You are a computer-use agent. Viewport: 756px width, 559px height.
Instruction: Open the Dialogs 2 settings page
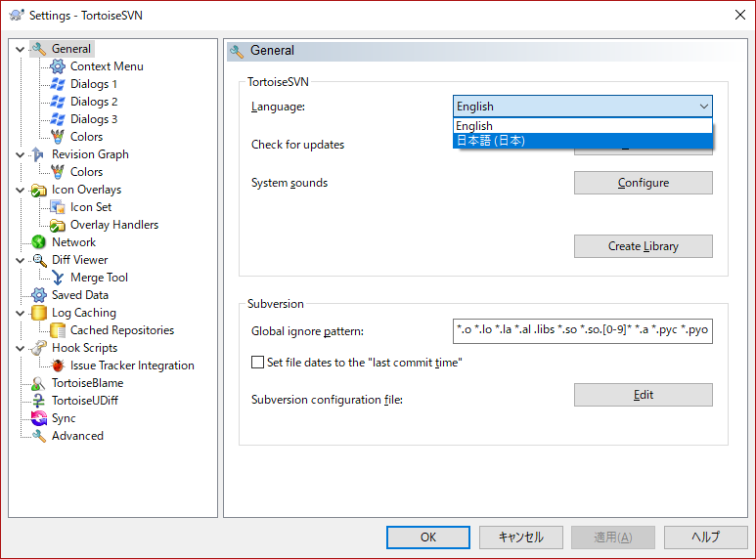[x=94, y=102]
